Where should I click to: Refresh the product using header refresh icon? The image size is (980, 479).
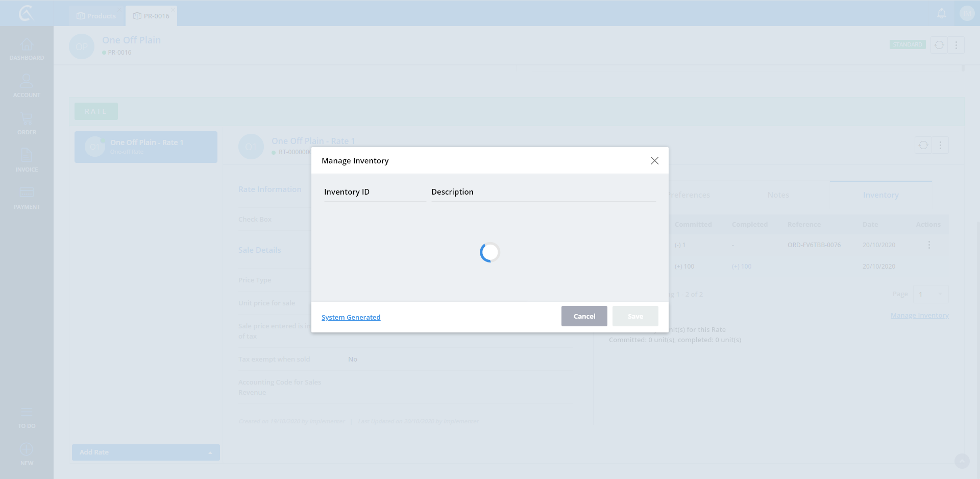[x=939, y=45]
